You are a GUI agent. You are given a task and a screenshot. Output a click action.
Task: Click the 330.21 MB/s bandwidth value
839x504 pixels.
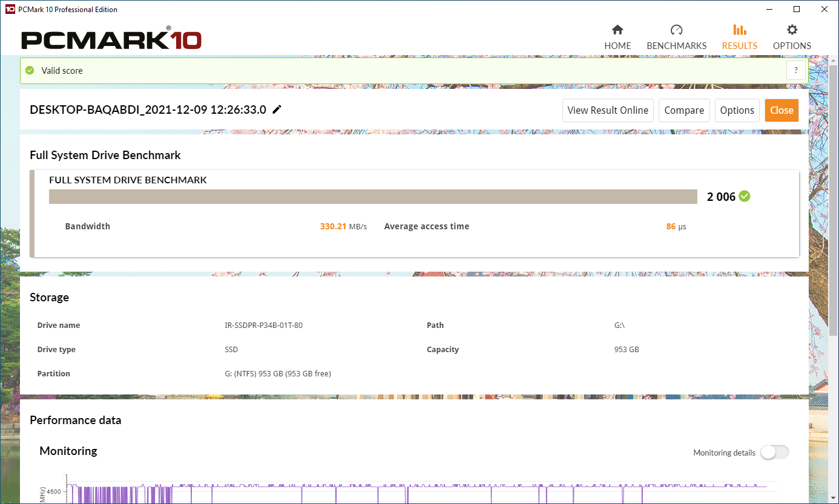pos(343,226)
